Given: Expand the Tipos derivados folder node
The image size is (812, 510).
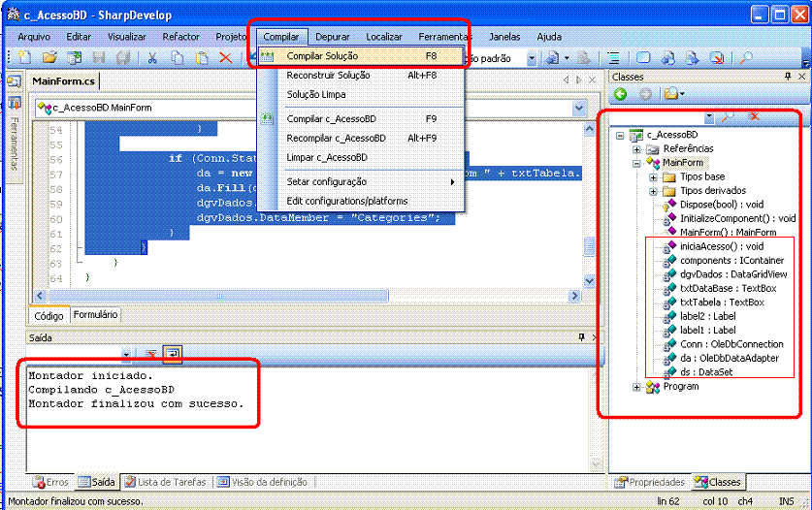Looking at the screenshot, I should pos(653,191).
